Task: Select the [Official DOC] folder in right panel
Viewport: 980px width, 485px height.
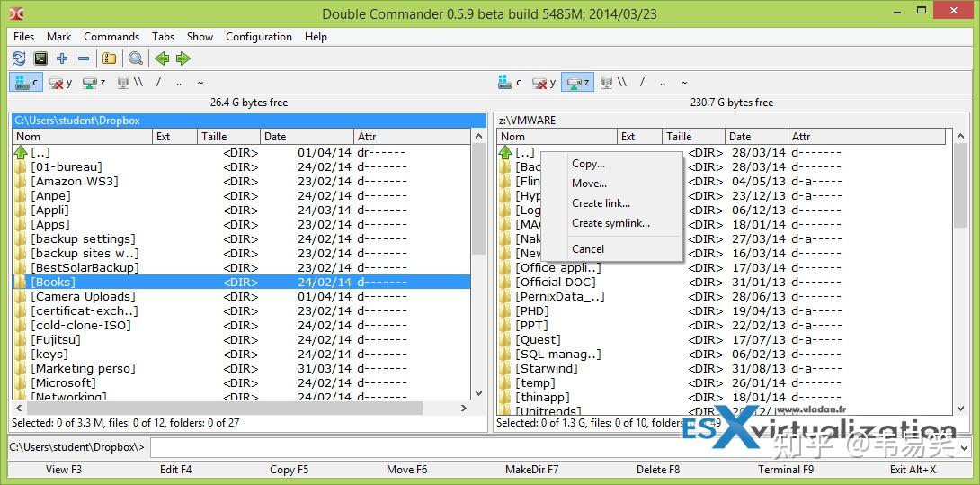Action: (725, 283)
